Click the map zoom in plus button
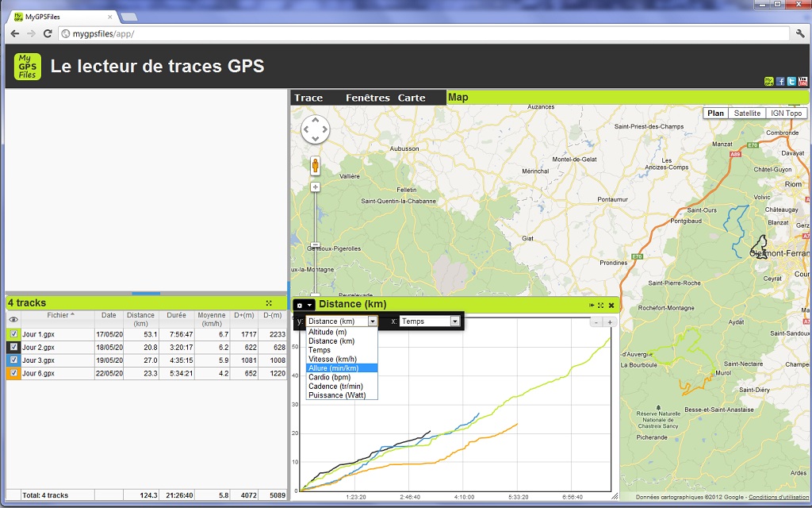Image resolution: width=812 pixels, height=508 pixels. coord(315,187)
